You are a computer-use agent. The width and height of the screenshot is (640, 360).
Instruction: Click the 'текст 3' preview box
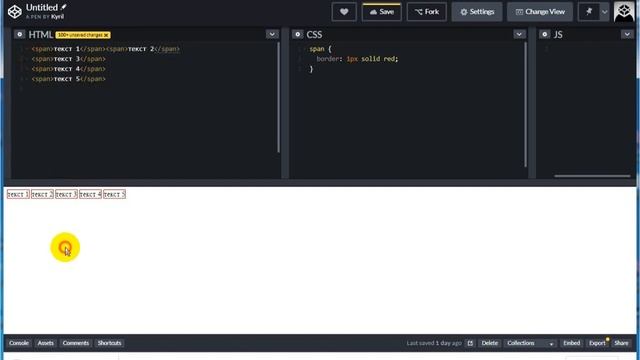[x=66, y=194]
